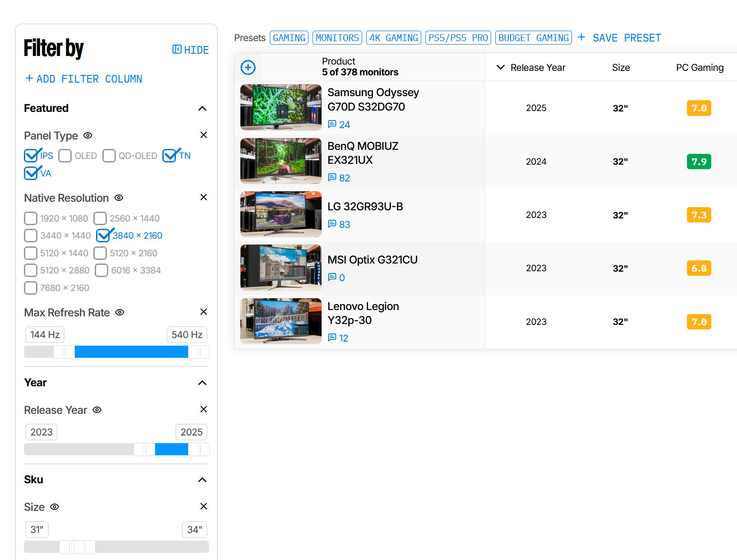
Task: Uncheck the IPS panel type
Action: [x=31, y=156]
